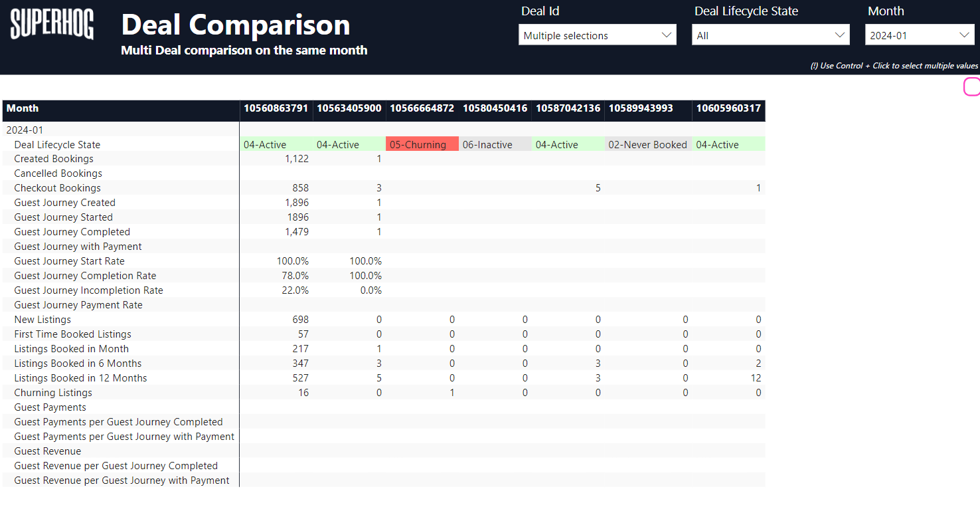This screenshot has height=529, width=980.
Task: Click the Guest Revenue row label
Action: (x=48, y=451)
